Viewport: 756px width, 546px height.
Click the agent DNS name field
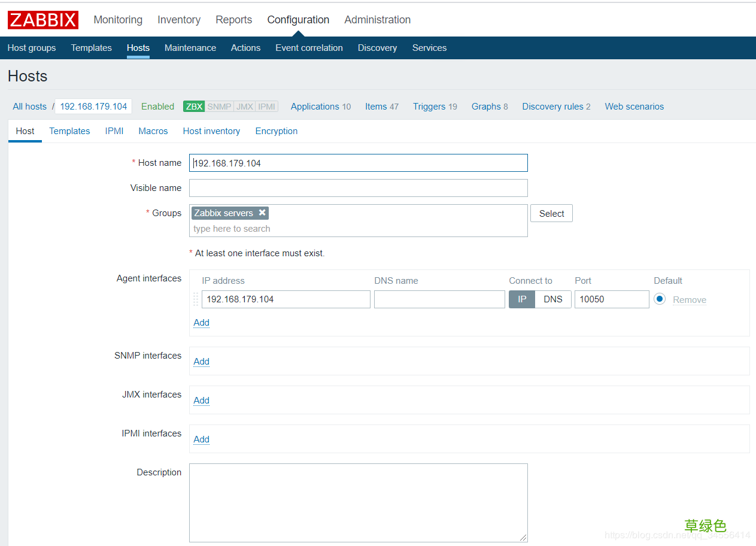click(x=439, y=299)
